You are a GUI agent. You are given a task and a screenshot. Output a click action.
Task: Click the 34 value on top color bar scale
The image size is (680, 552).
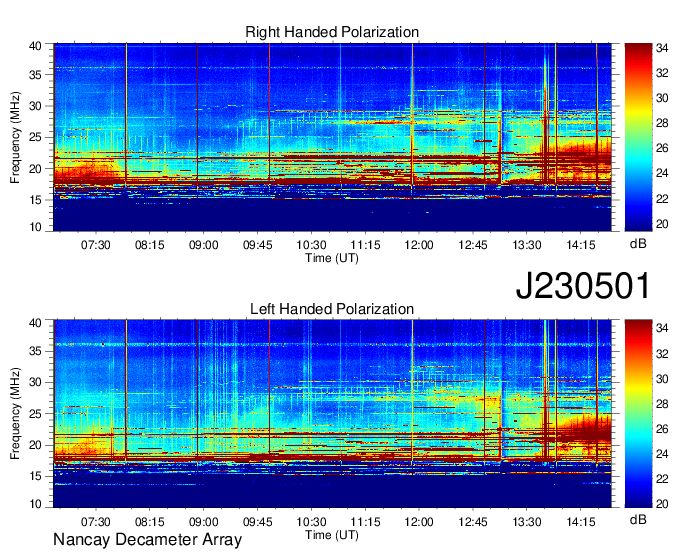[662, 48]
